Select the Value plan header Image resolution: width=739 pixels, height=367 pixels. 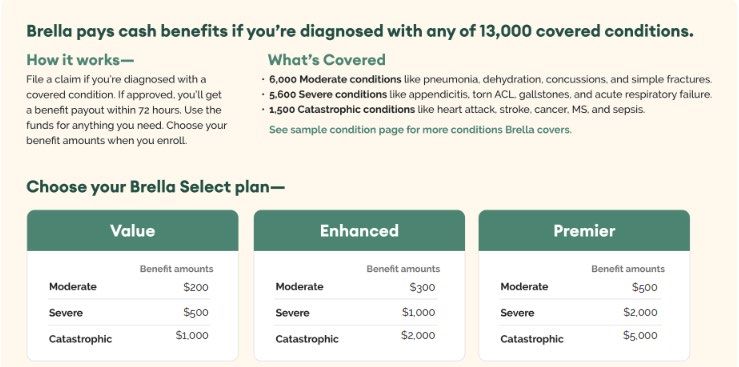tap(132, 230)
